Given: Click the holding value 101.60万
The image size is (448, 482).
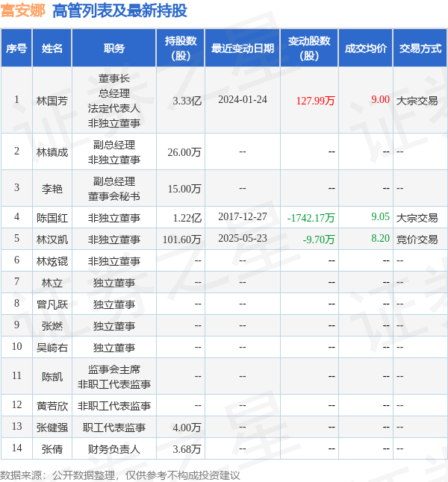Looking at the screenshot, I should [x=182, y=240].
